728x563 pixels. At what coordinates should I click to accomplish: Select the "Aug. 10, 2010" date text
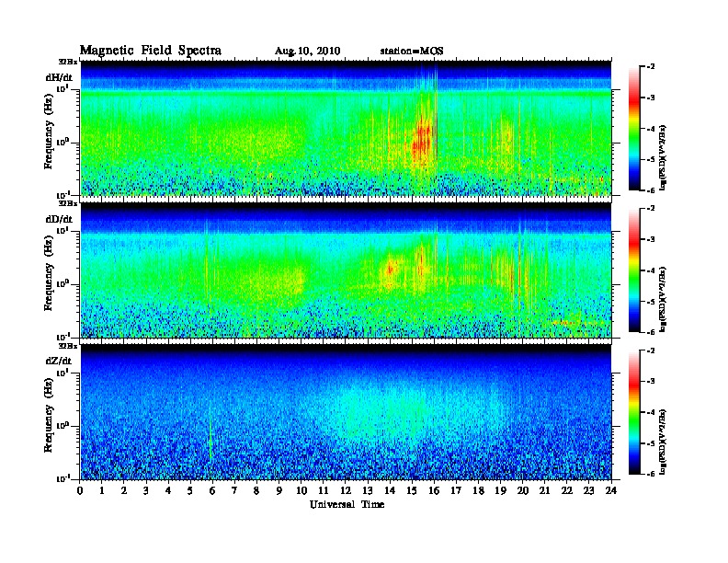307,52
